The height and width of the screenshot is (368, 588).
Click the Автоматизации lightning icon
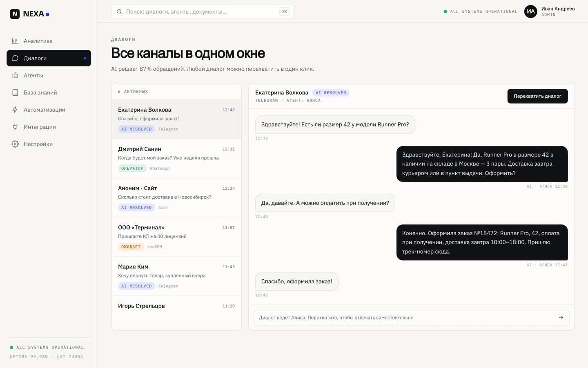[x=15, y=110]
